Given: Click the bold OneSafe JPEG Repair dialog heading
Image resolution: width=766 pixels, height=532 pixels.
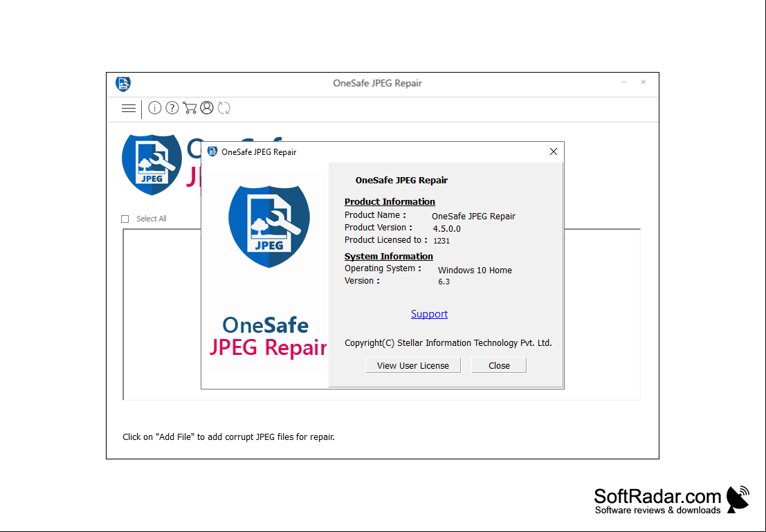Looking at the screenshot, I should tap(401, 181).
